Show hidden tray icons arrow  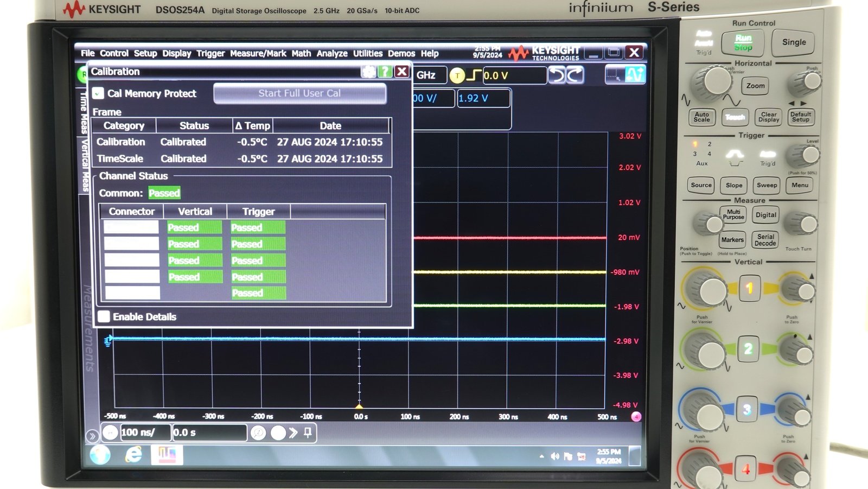pos(541,456)
